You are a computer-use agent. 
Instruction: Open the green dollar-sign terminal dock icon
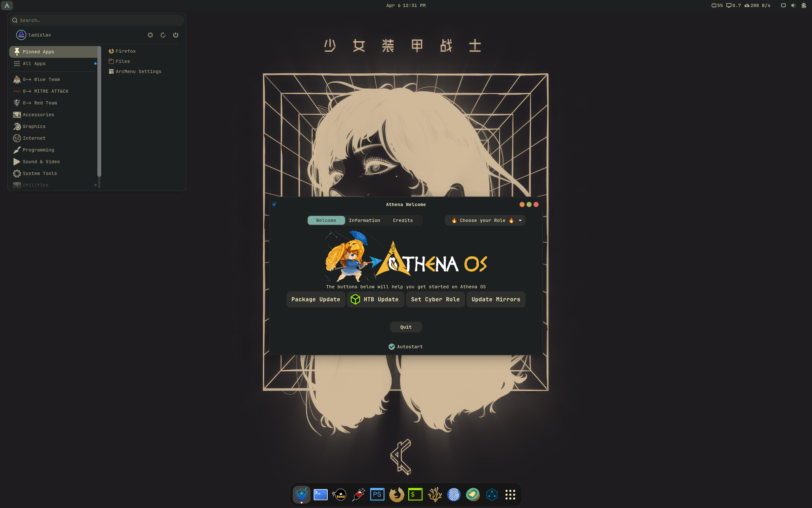(415, 494)
